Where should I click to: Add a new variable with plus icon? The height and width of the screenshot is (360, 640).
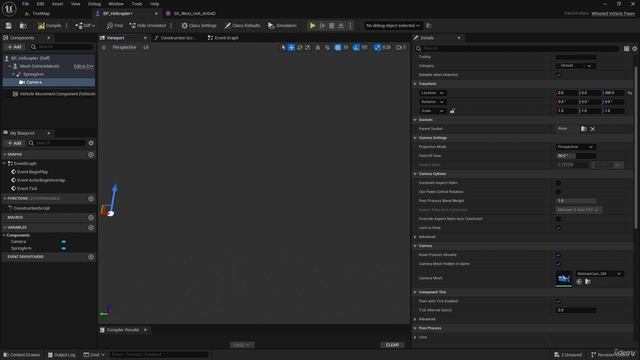tap(91, 227)
